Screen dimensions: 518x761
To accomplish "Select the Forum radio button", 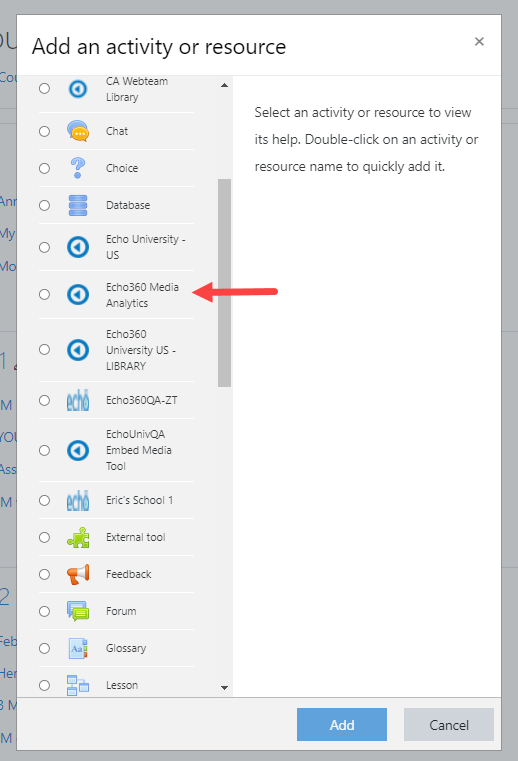I will (44, 611).
